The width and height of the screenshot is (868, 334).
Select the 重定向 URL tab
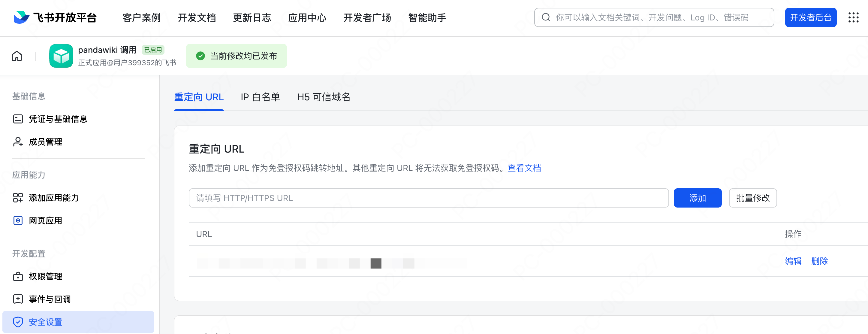coord(199,97)
